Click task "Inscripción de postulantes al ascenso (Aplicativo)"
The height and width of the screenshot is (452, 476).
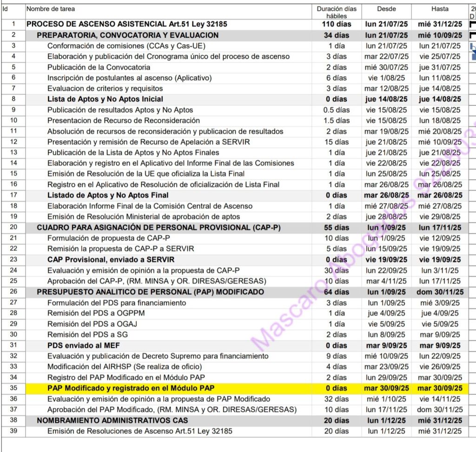pyautogui.click(x=129, y=78)
